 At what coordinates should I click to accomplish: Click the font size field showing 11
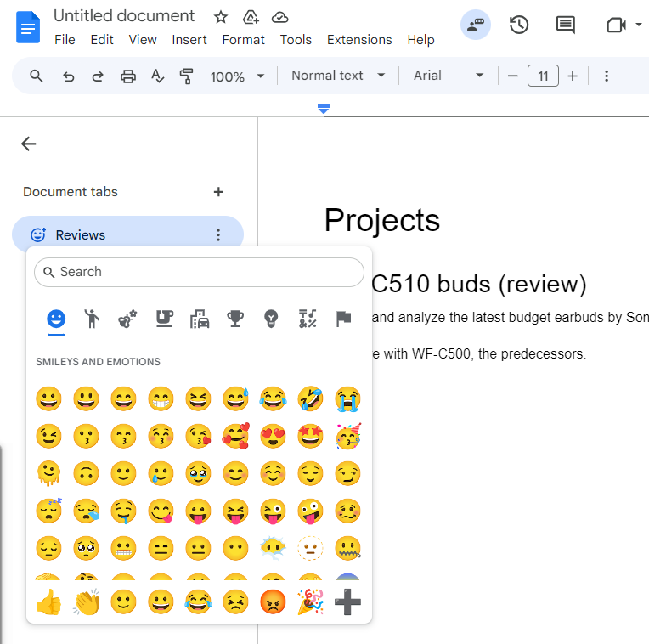543,76
